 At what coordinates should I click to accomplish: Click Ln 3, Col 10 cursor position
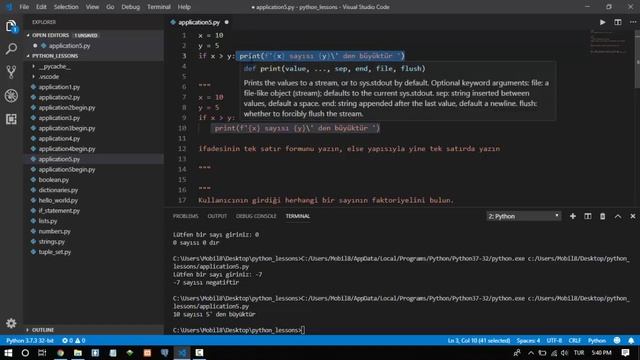pos(479,340)
